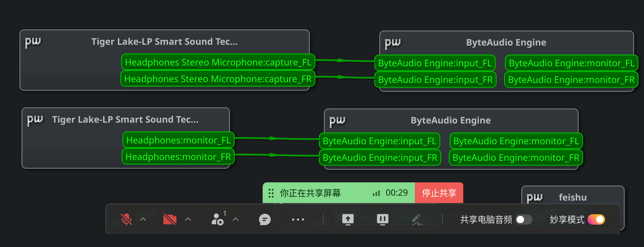Open the meeting chat bubble icon
Image resolution: width=644 pixels, height=247 pixels.
pyautogui.click(x=265, y=219)
